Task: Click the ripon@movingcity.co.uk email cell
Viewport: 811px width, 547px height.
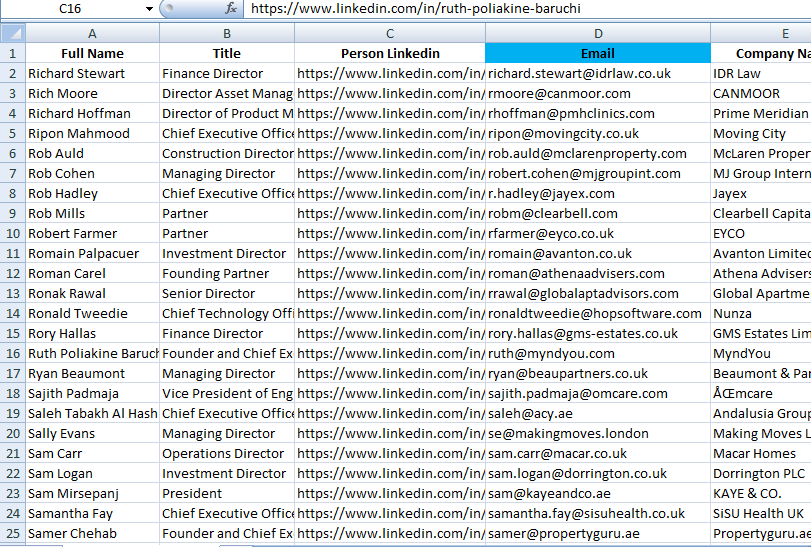Action: [598, 133]
